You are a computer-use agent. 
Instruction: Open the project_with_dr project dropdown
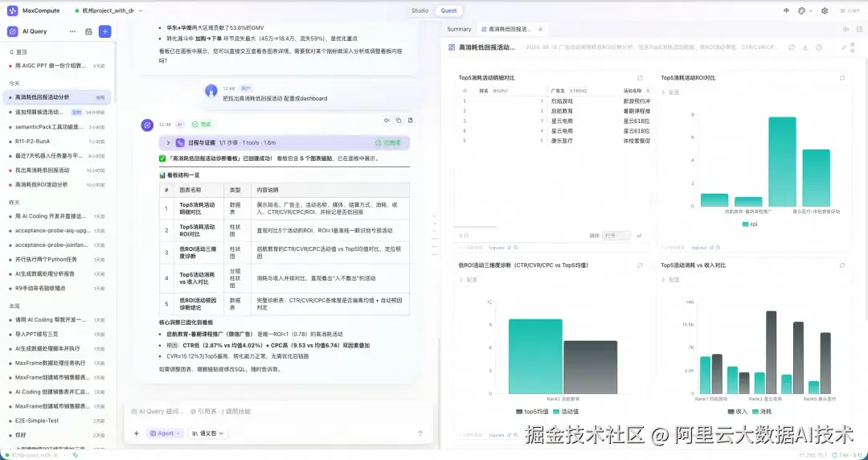click(x=108, y=10)
